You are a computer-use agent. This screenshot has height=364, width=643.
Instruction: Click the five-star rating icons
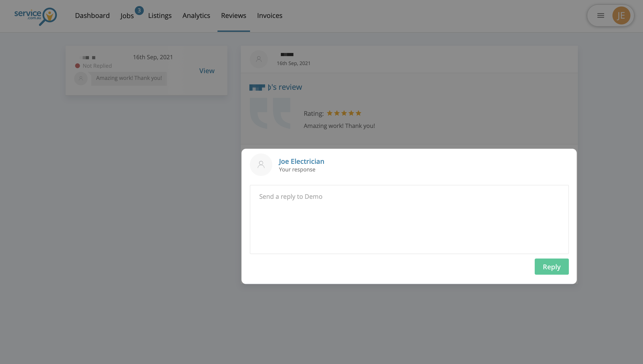344,113
